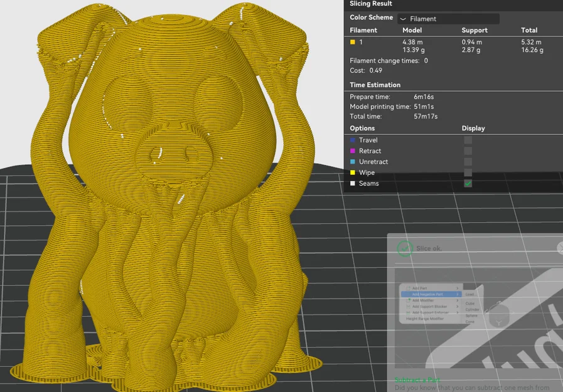
Task: Open the Color Scheme Filament dropdown
Action: [x=448, y=19]
